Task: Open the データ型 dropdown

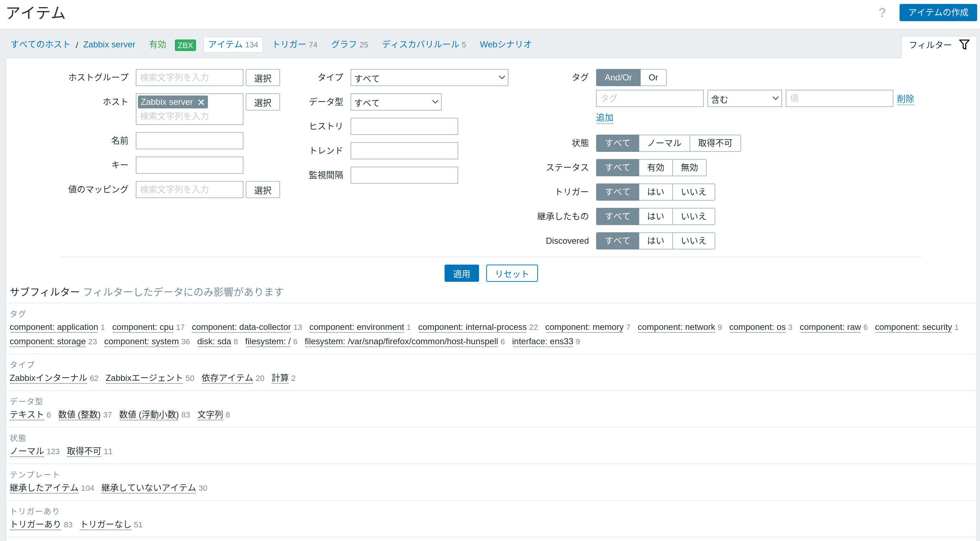Action: [x=396, y=102]
